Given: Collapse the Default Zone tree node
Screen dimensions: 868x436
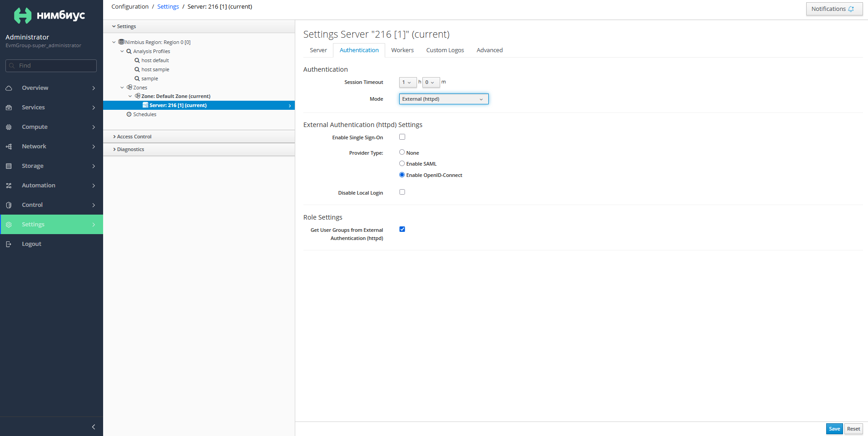Looking at the screenshot, I should (130, 96).
